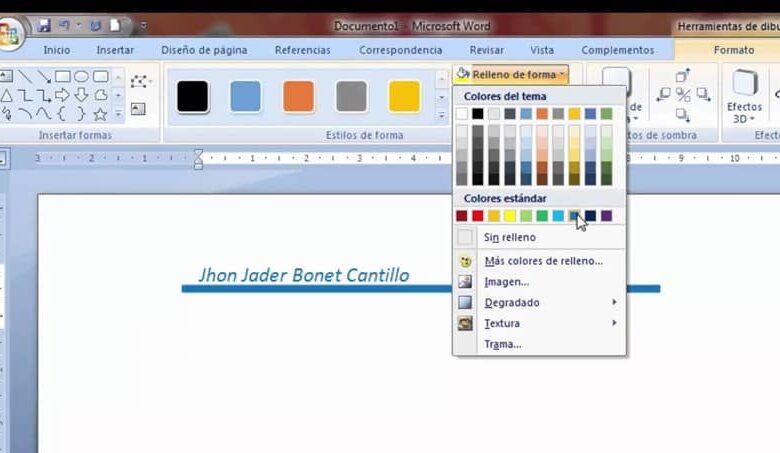Screen dimensions: 780x453
Task: Apply the black shape style
Action: [193, 96]
